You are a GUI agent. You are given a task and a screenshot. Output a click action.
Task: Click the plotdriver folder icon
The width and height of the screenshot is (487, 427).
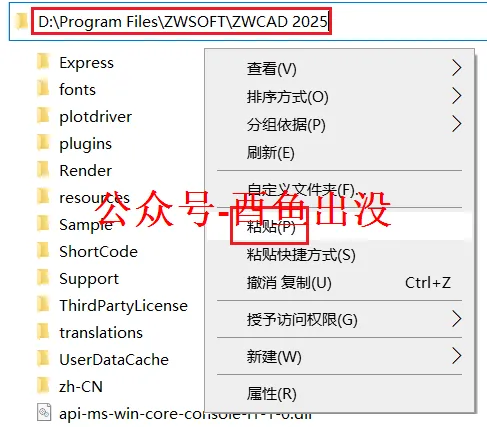(x=44, y=116)
